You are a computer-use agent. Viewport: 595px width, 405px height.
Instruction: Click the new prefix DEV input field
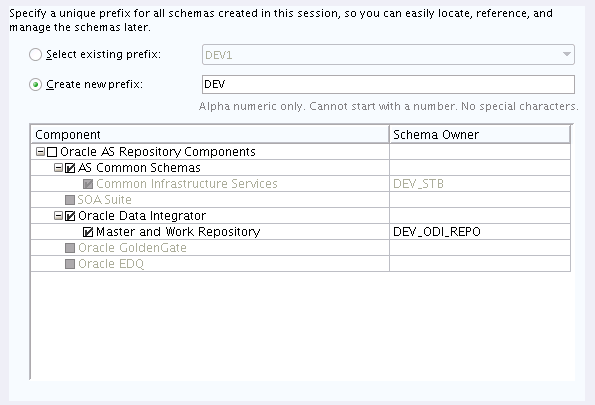pyautogui.click(x=388, y=84)
